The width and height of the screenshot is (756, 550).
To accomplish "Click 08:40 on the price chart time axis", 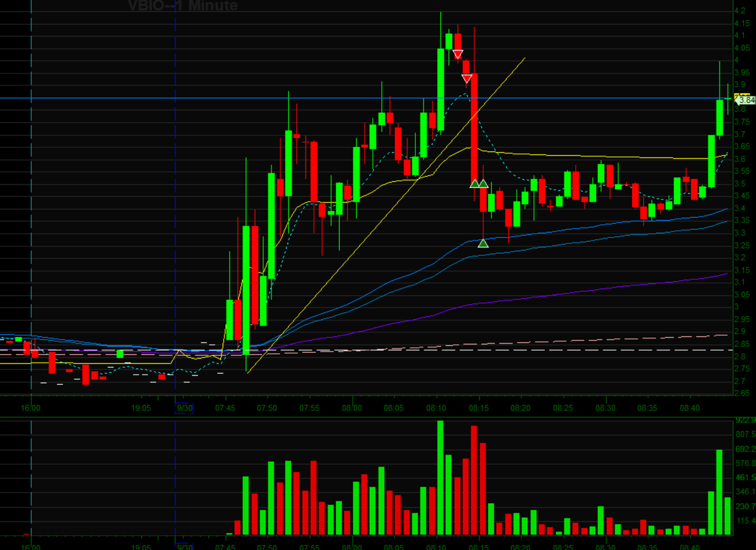I will tap(691, 408).
